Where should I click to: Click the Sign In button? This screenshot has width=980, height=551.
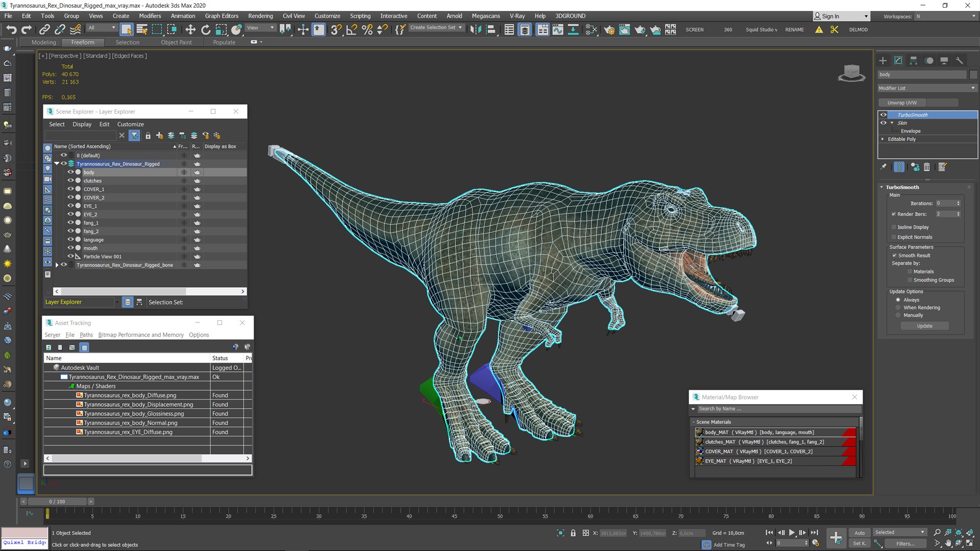[x=841, y=16]
